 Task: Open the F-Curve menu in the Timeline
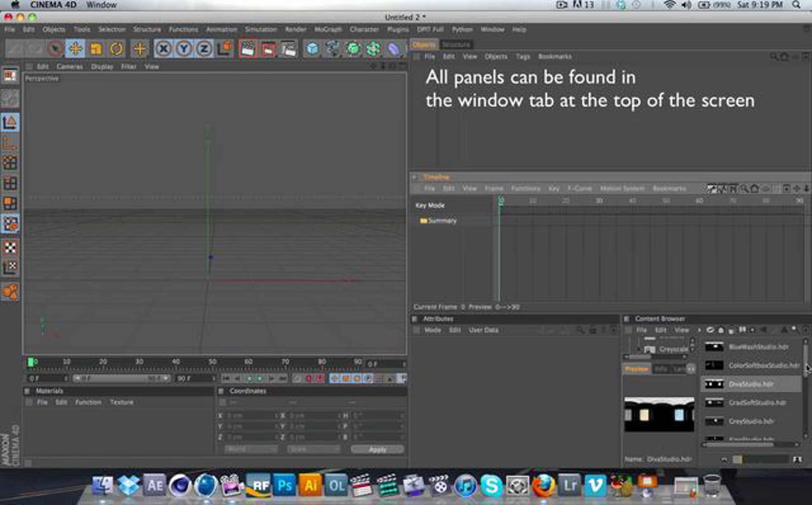click(x=579, y=188)
